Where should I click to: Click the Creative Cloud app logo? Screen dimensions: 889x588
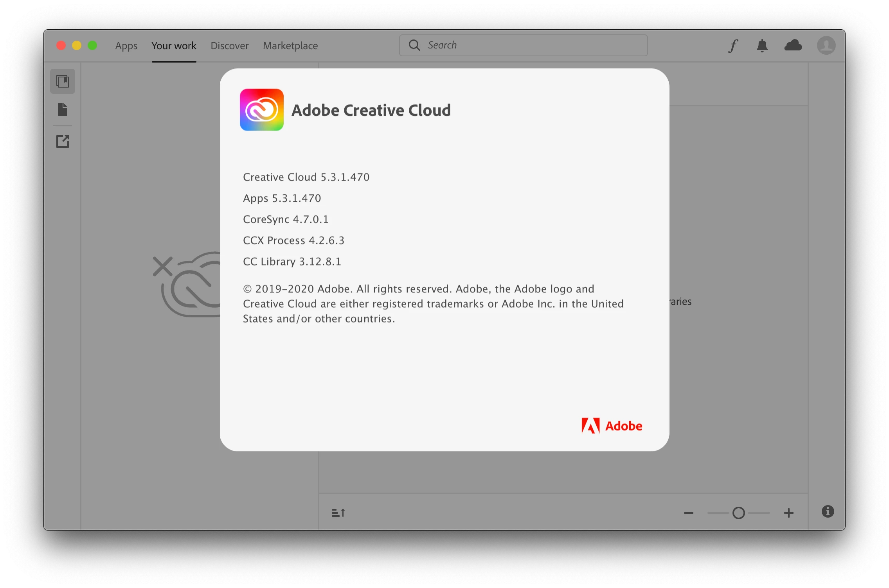[262, 110]
